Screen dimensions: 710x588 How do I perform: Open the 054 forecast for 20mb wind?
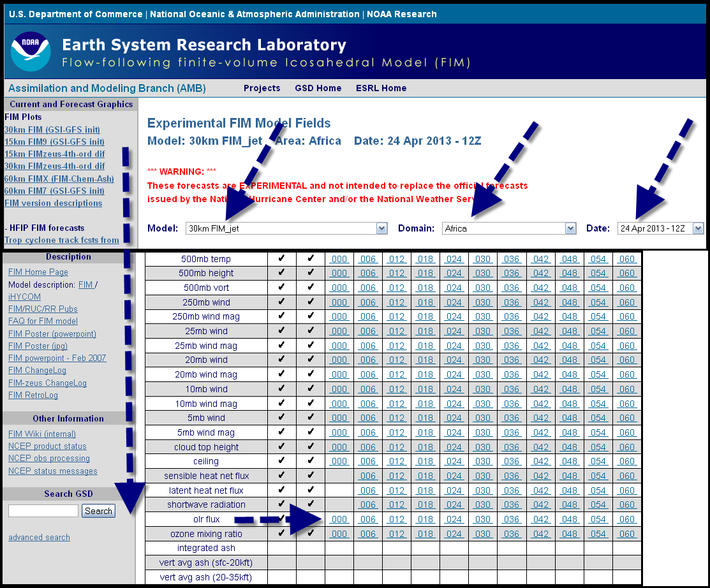click(x=598, y=360)
